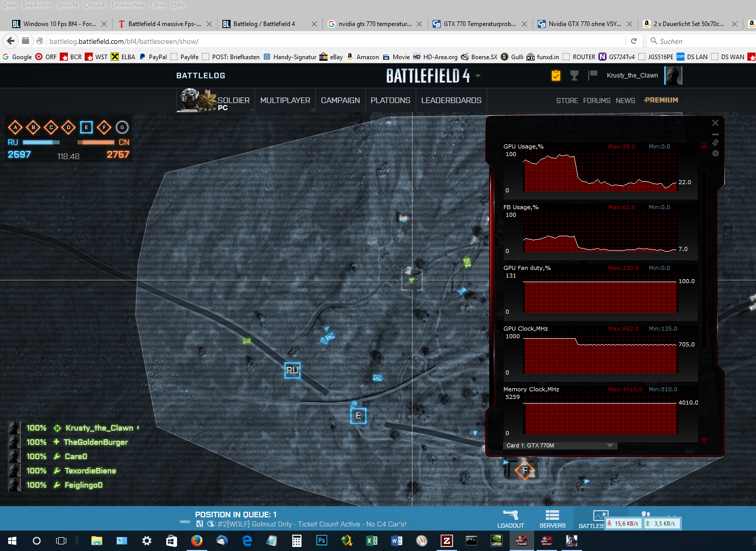
Task: Click the link icon in GPU monitor
Action: click(716, 142)
